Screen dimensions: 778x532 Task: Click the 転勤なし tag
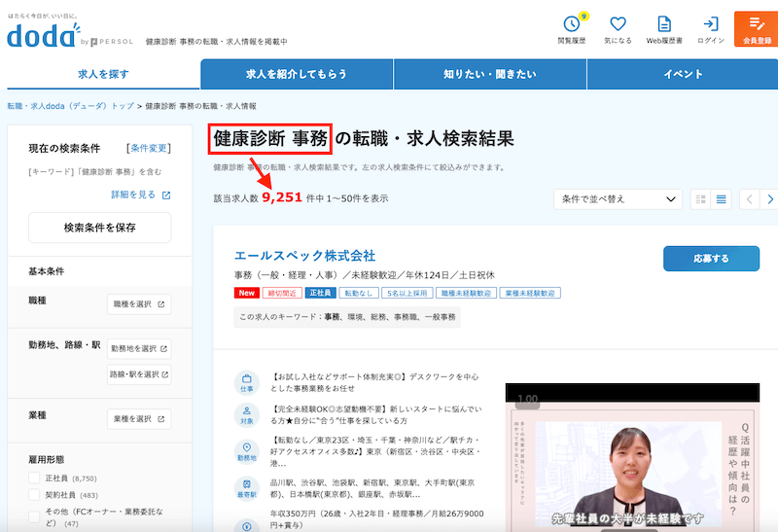(359, 293)
